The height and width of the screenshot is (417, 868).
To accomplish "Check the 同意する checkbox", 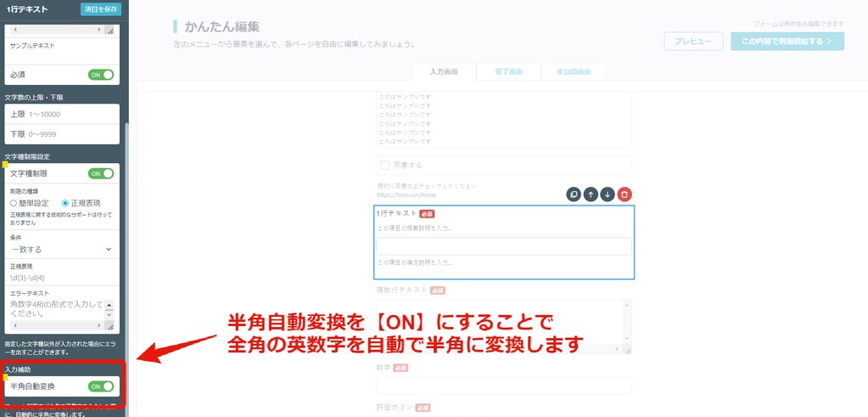I will 385,165.
